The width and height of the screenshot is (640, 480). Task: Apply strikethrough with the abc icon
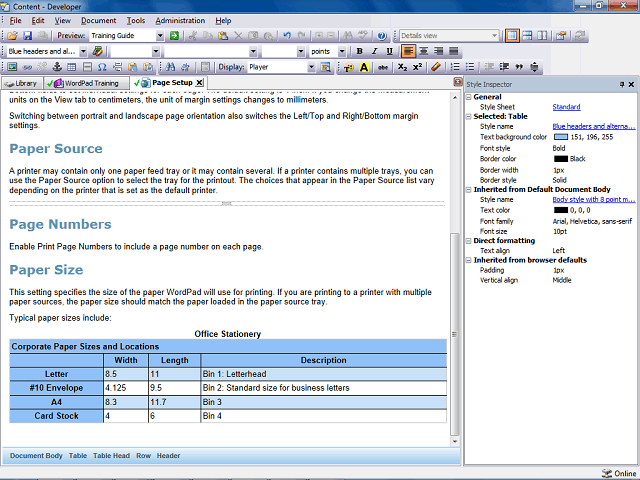[x=383, y=67]
